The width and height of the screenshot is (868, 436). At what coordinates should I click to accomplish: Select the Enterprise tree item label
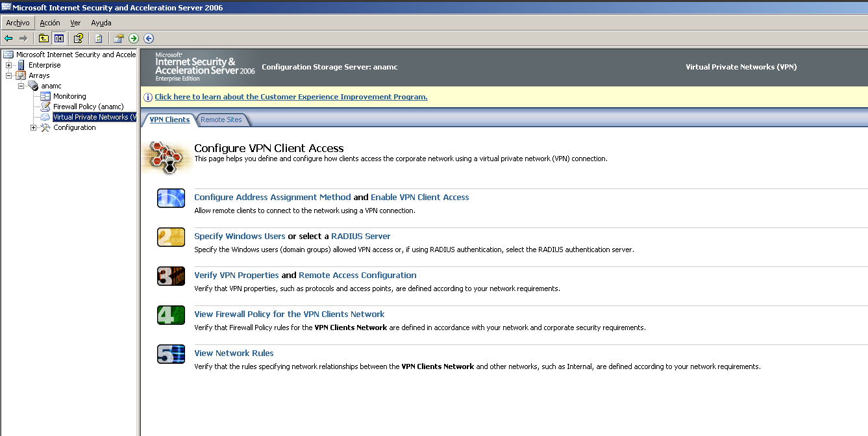tap(44, 65)
